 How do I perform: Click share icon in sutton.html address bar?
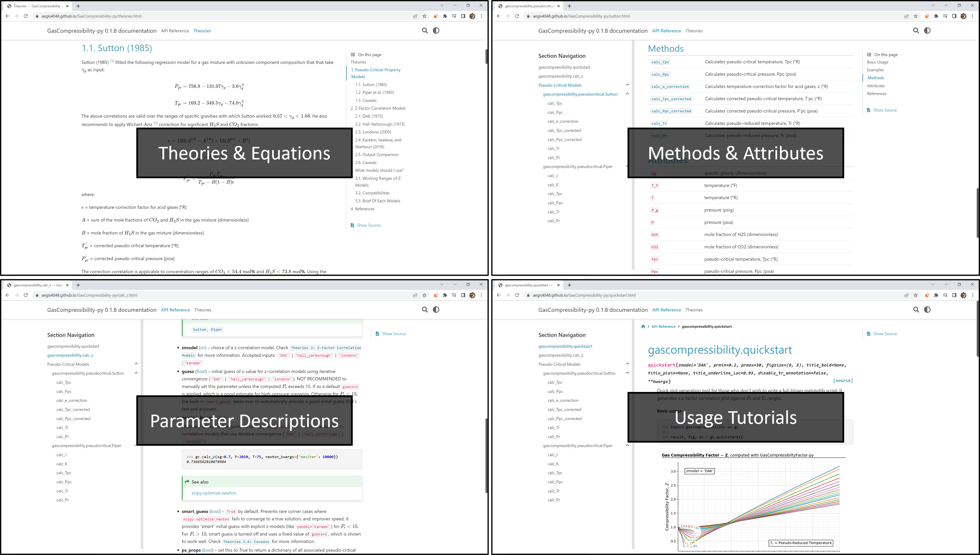click(x=906, y=16)
